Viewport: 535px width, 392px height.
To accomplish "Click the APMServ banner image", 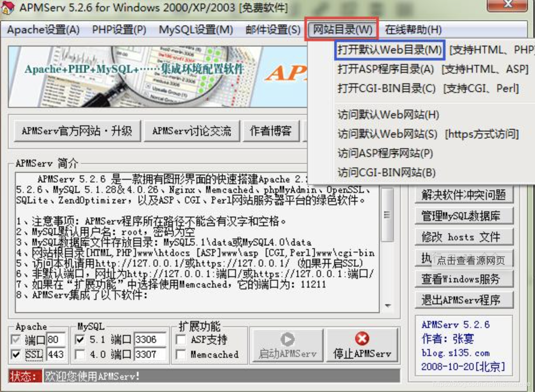I will (157, 76).
